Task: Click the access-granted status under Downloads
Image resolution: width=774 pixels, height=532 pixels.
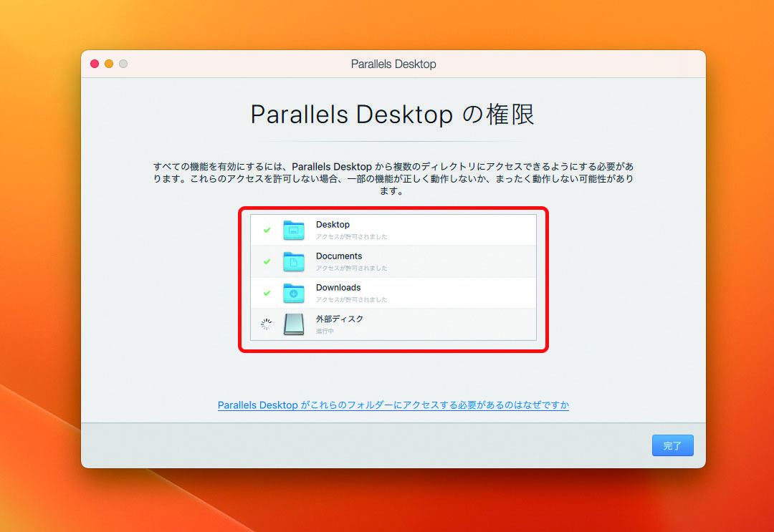Action: coord(351,300)
